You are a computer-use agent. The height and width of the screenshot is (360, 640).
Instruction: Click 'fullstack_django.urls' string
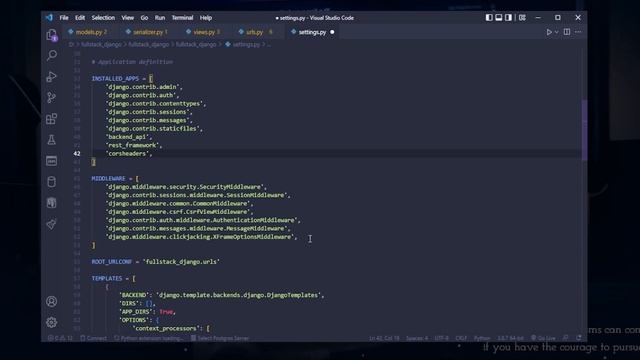pyautogui.click(x=181, y=262)
